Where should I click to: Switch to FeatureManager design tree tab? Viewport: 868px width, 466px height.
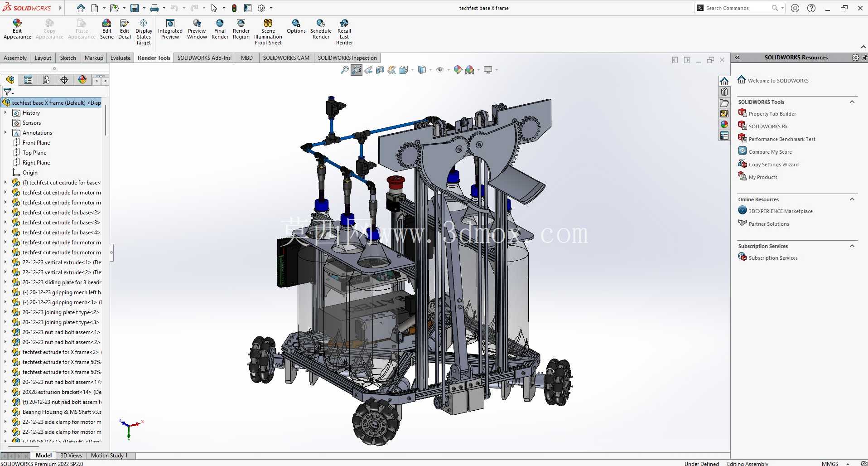click(x=10, y=80)
